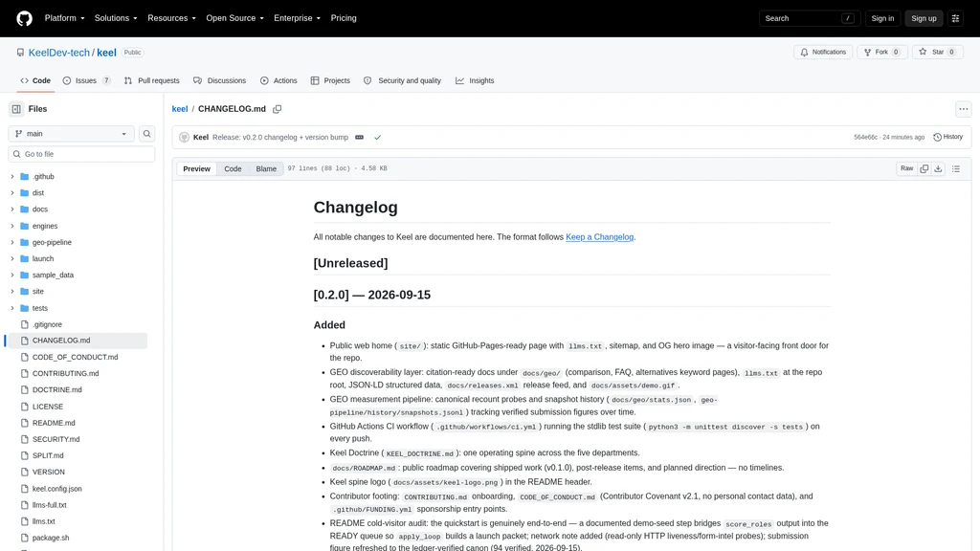Image resolution: width=980 pixels, height=551 pixels.
Task: Switch file view to Blame
Action: [x=266, y=168]
